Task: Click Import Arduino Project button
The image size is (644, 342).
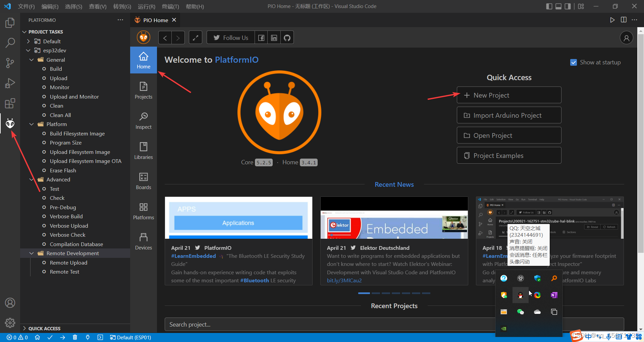Action: (509, 115)
